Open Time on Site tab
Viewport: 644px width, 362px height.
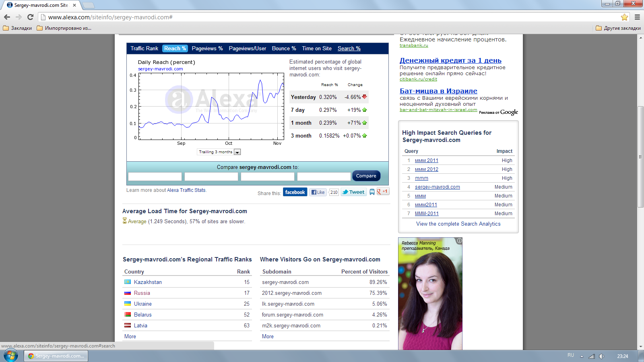(317, 48)
